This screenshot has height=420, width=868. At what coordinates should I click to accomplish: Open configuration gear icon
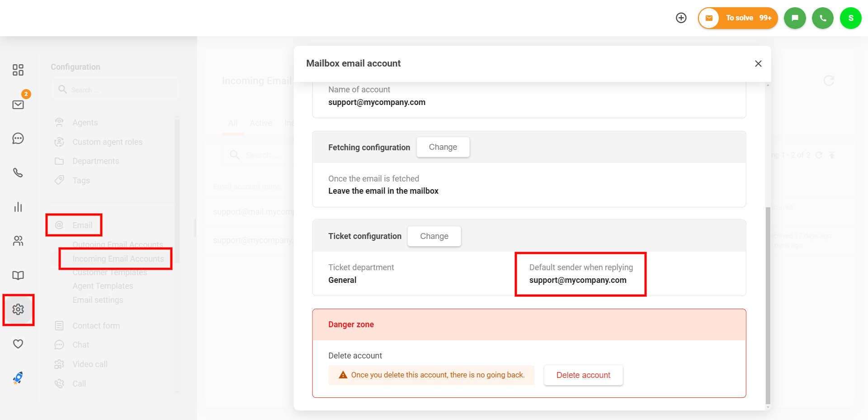18,310
